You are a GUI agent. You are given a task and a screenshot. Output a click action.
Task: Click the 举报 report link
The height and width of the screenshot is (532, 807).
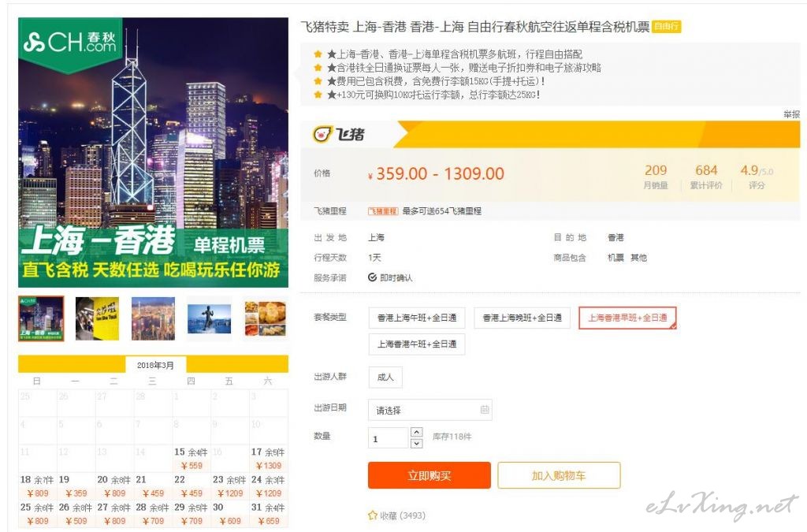pyautogui.click(x=791, y=114)
